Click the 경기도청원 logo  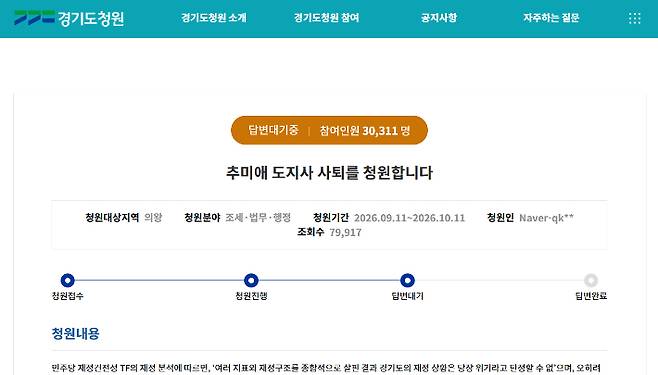(69, 18)
